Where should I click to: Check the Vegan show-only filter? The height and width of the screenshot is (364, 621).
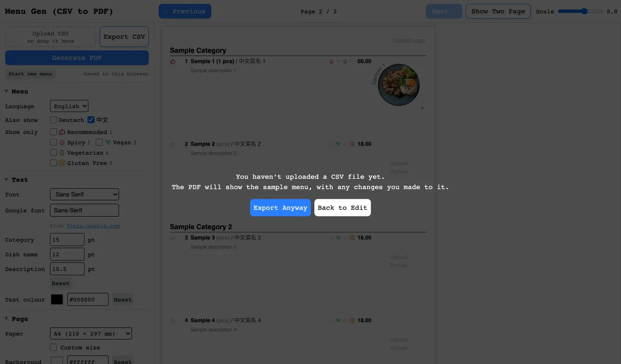click(99, 142)
